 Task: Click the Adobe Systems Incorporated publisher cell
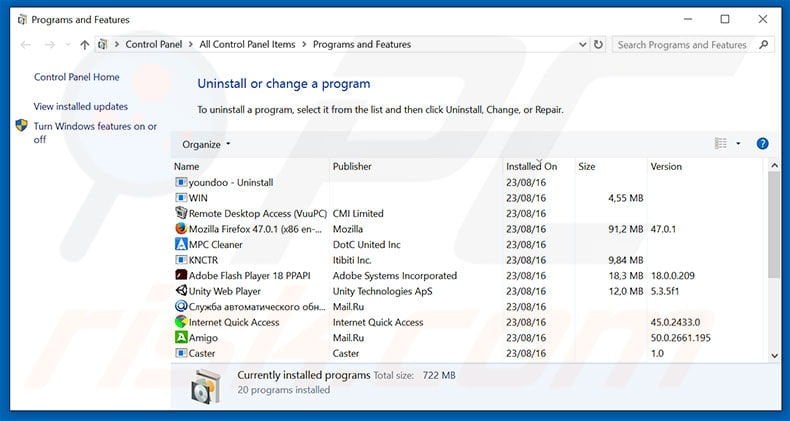[395, 275]
